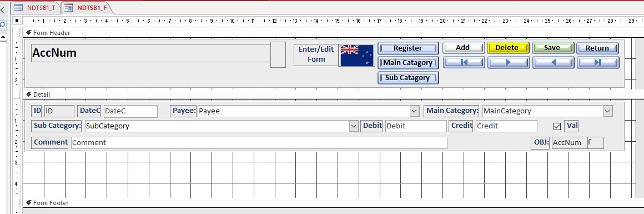Select the Credit text box
The height and width of the screenshot is (214, 644).
pyautogui.click(x=506, y=126)
